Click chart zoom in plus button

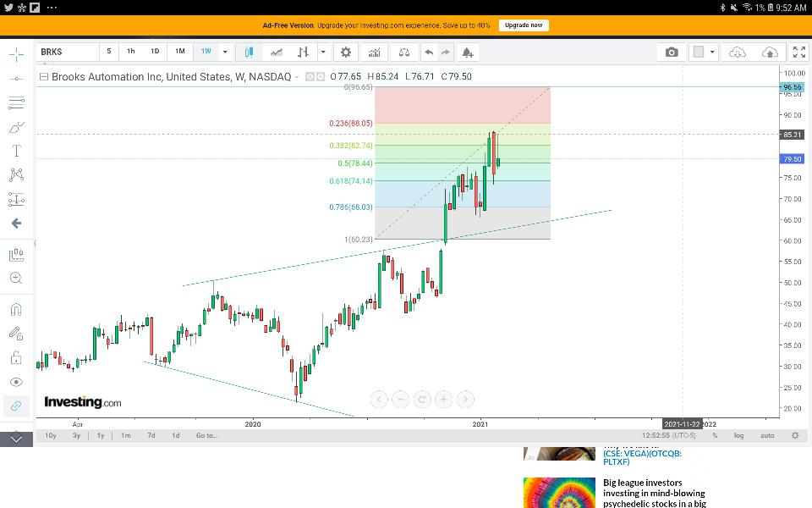pyautogui.click(x=443, y=399)
